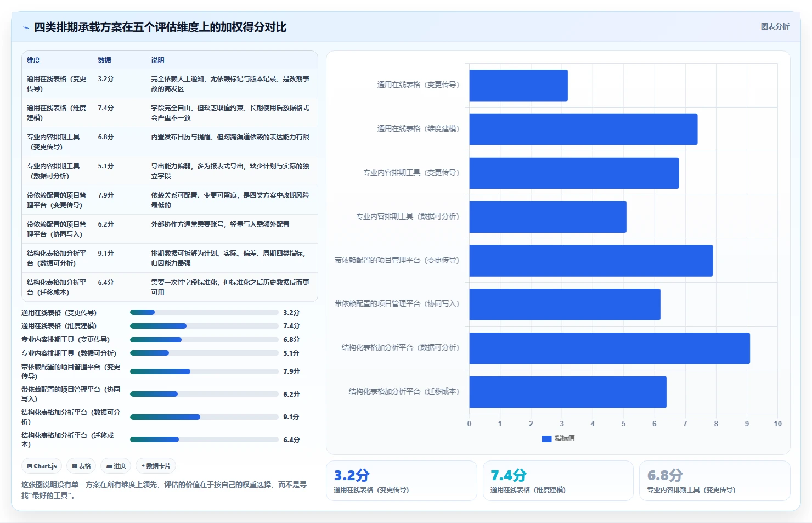
Task: Click the 5.1分 table cell
Action: (106, 166)
